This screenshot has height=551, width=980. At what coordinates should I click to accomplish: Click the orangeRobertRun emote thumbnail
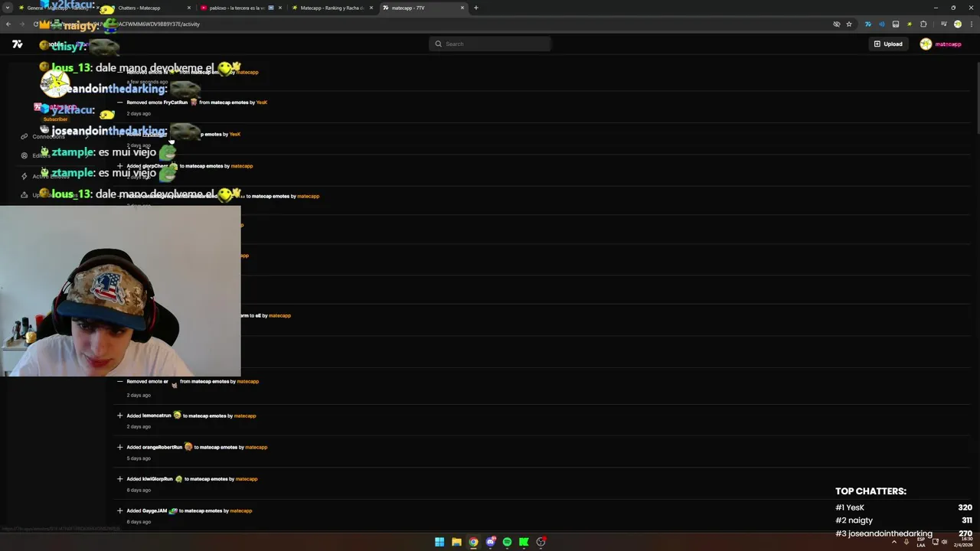click(x=188, y=447)
